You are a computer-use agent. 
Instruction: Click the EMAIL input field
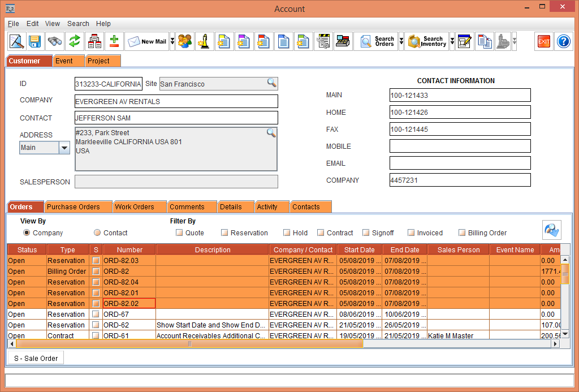pyautogui.click(x=460, y=163)
